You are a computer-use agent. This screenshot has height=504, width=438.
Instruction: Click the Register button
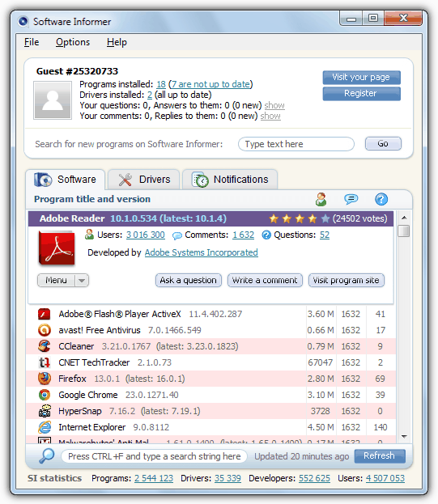pyautogui.click(x=361, y=94)
